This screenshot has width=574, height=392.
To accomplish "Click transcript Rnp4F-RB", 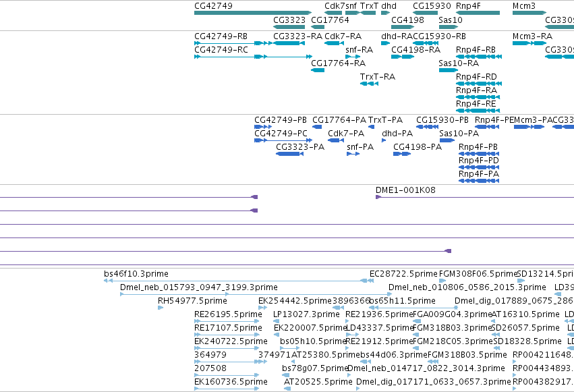I will pos(476,50).
